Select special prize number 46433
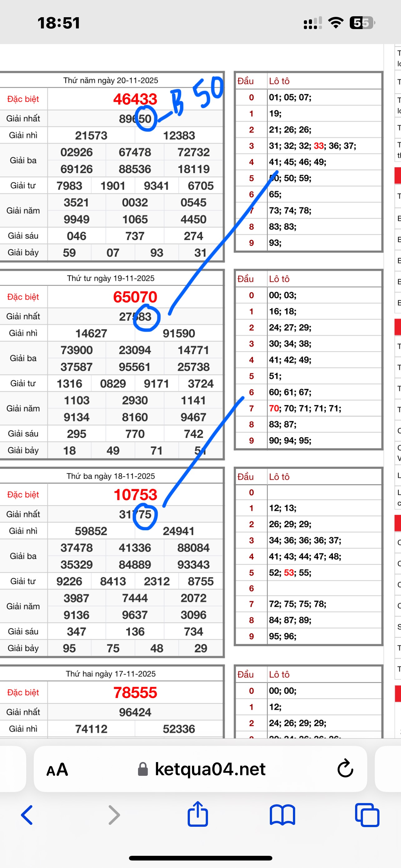The height and width of the screenshot is (868, 401). click(x=135, y=99)
